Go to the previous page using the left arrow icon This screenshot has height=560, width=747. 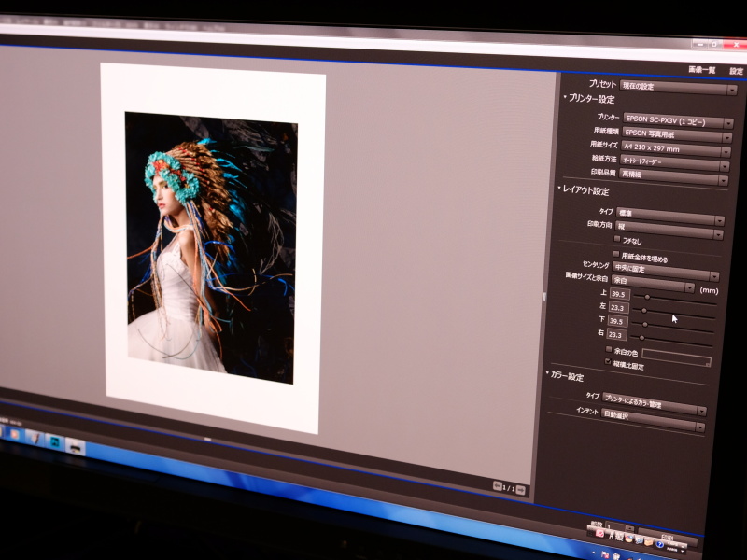[x=498, y=486]
